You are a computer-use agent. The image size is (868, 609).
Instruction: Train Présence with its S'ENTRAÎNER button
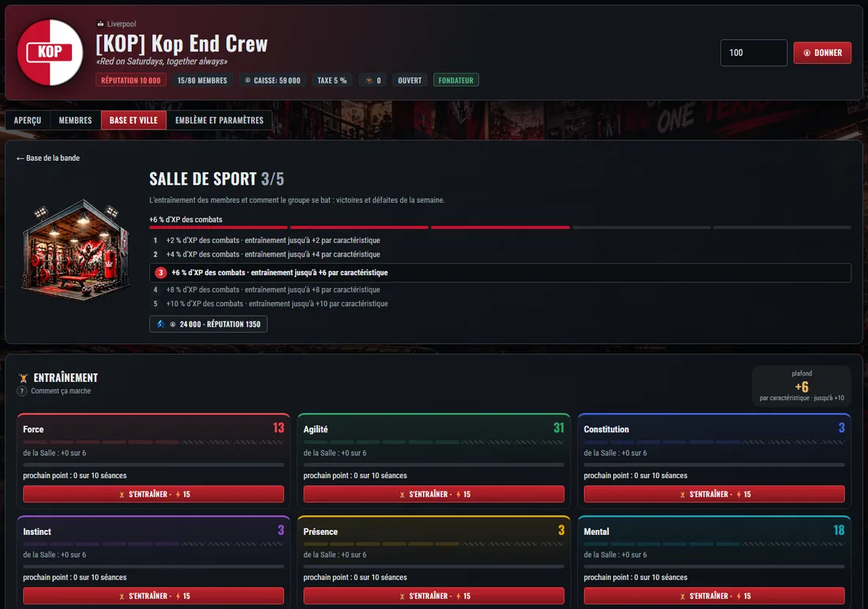click(433, 596)
